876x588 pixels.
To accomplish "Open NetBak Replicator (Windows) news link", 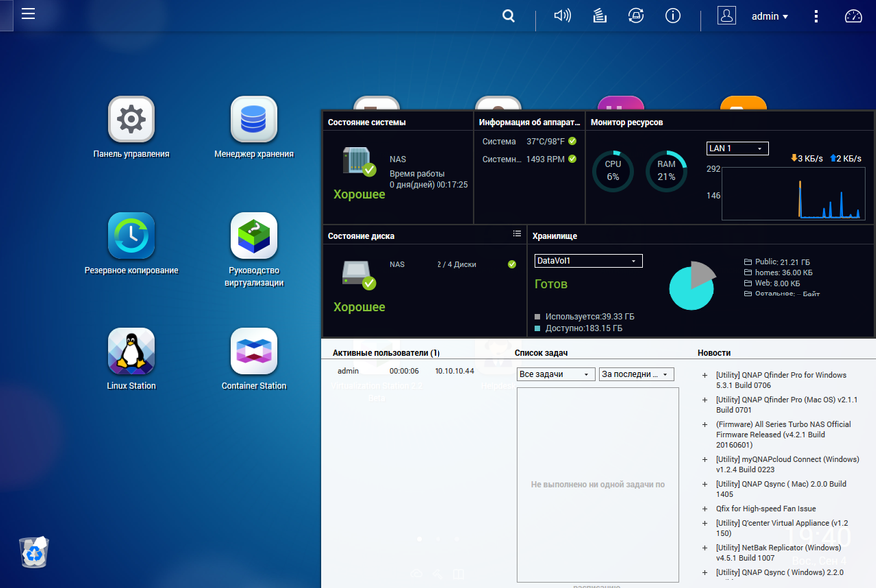I will (778, 553).
